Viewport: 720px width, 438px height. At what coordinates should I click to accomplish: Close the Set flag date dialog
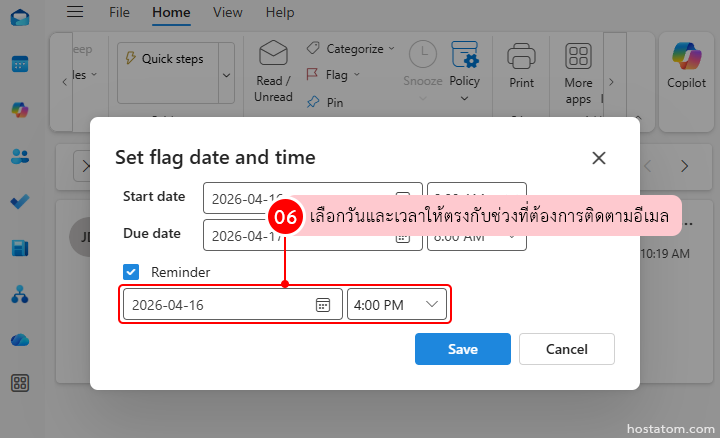pyautogui.click(x=599, y=158)
